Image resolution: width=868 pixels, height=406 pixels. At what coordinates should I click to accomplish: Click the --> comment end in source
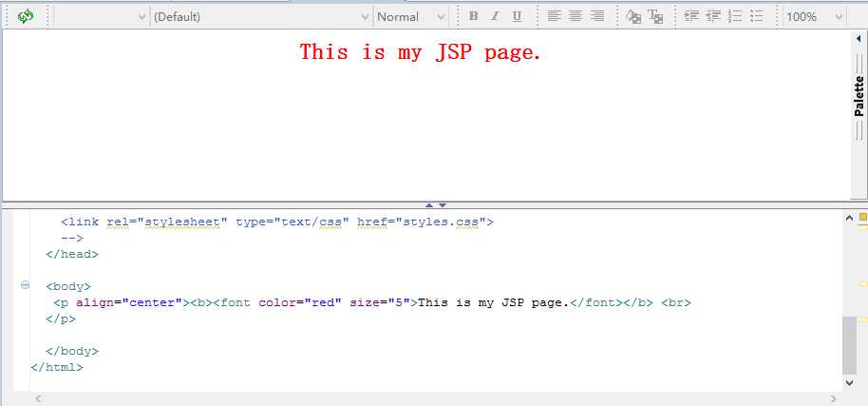(x=72, y=238)
